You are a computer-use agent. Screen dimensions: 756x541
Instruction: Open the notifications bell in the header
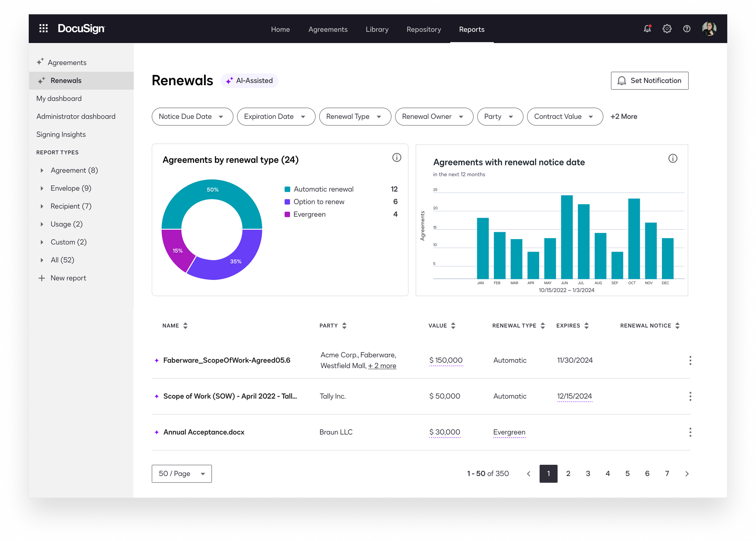pyautogui.click(x=647, y=29)
